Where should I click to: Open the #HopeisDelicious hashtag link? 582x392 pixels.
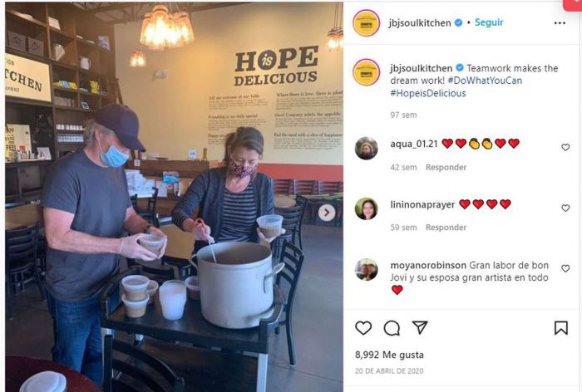pyautogui.click(x=428, y=93)
